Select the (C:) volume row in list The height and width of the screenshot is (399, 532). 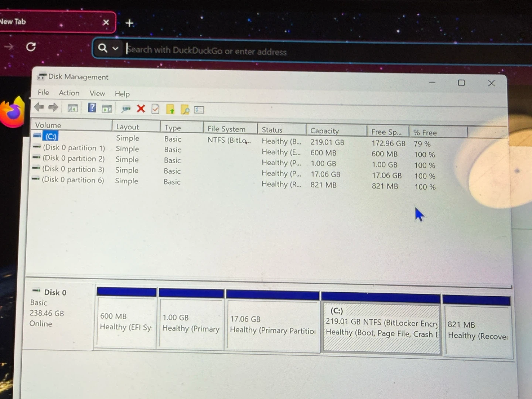[x=51, y=136]
